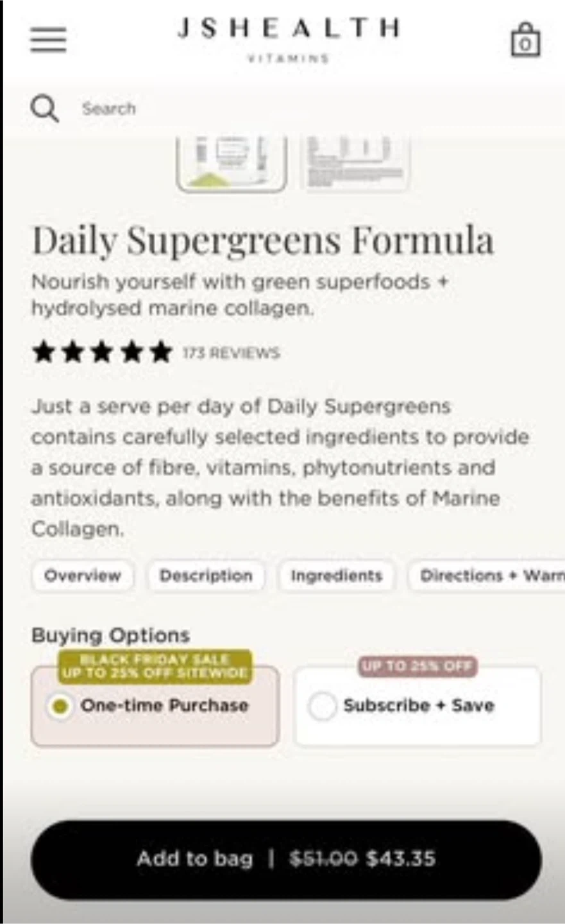Screen dimensions: 565x924
Task: Open the shopping bag
Action: [525, 40]
